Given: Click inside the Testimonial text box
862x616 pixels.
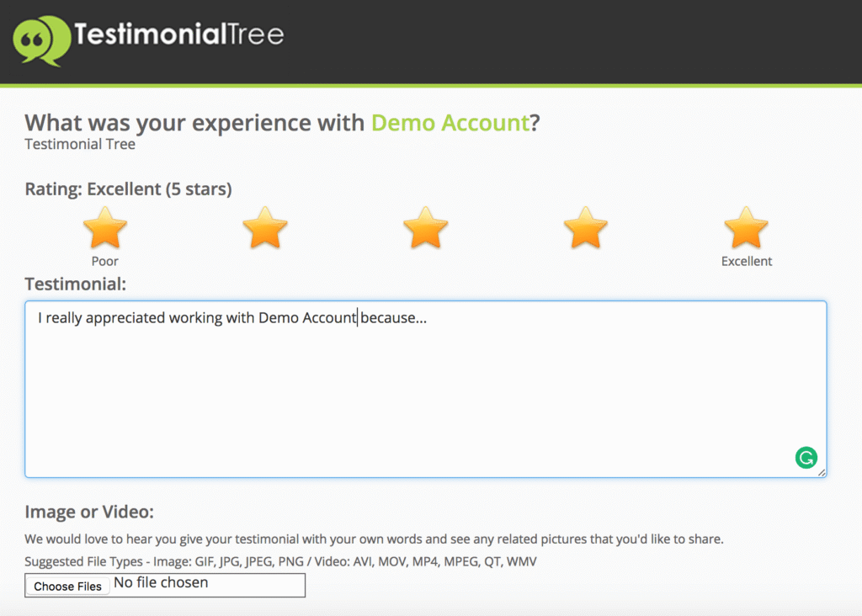Looking at the screenshot, I should click(425, 387).
